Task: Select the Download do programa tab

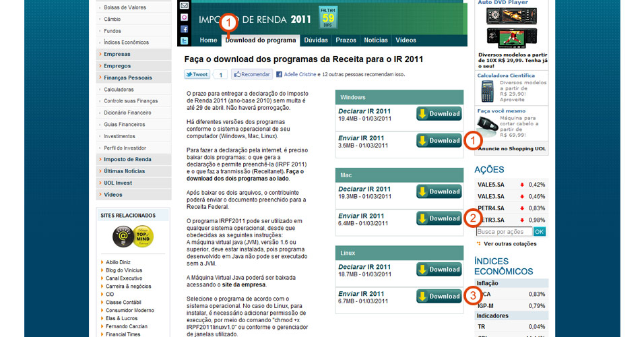Action: pyautogui.click(x=261, y=40)
